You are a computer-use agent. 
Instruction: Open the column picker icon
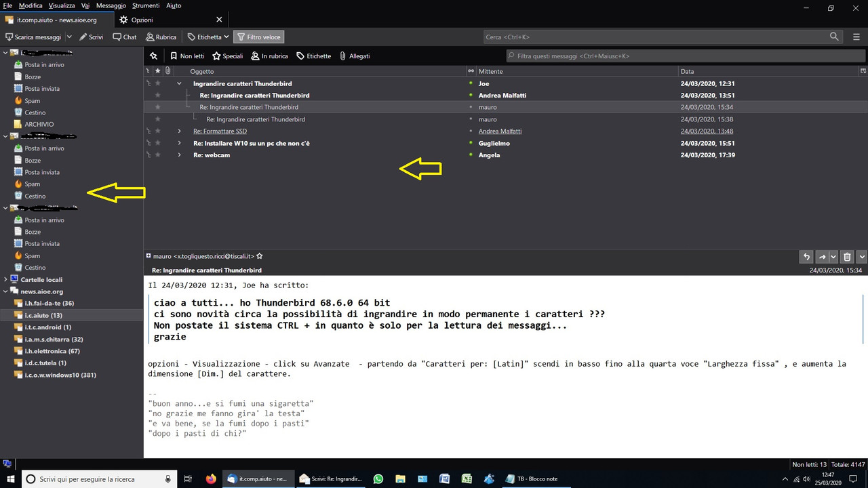tap(863, 70)
